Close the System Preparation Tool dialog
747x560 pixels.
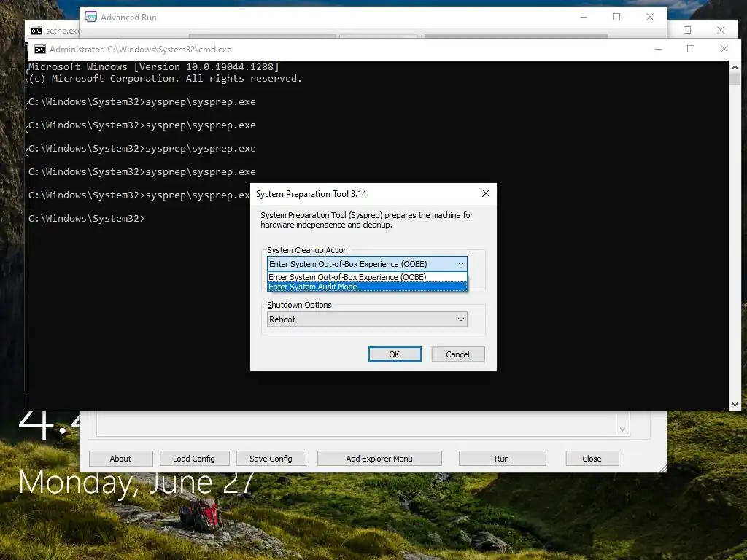(x=485, y=193)
